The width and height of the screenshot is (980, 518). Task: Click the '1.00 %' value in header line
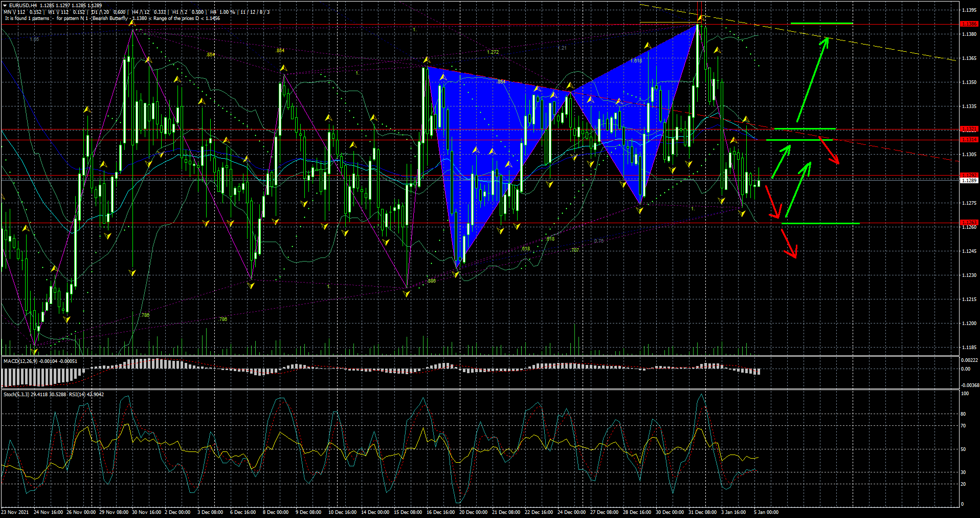click(228, 12)
